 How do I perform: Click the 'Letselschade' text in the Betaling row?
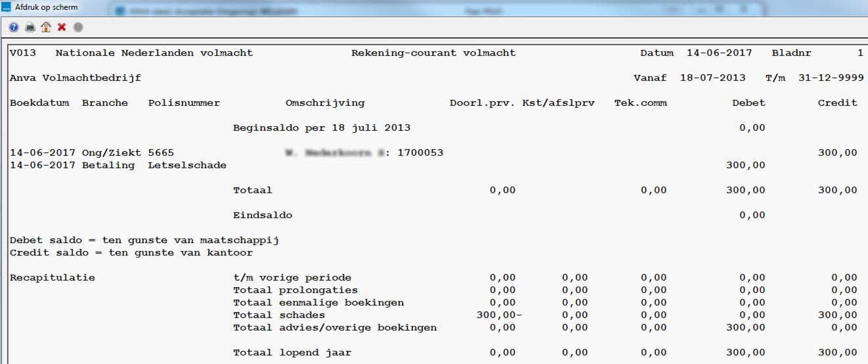[x=187, y=165]
